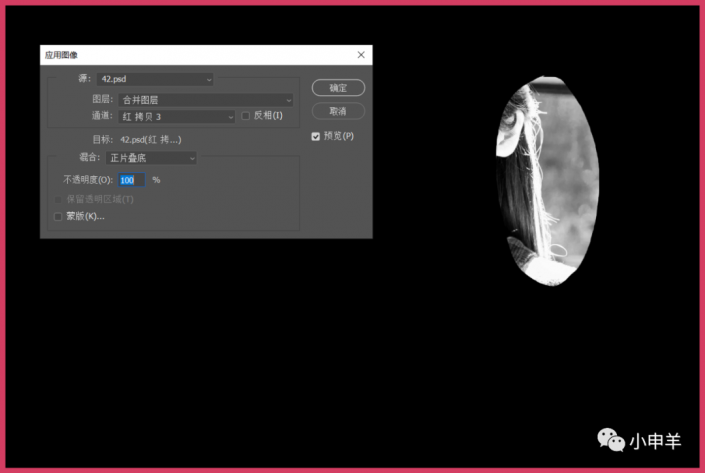Close the Apply Image dialog with X
The height and width of the screenshot is (473, 705).
pyautogui.click(x=360, y=55)
